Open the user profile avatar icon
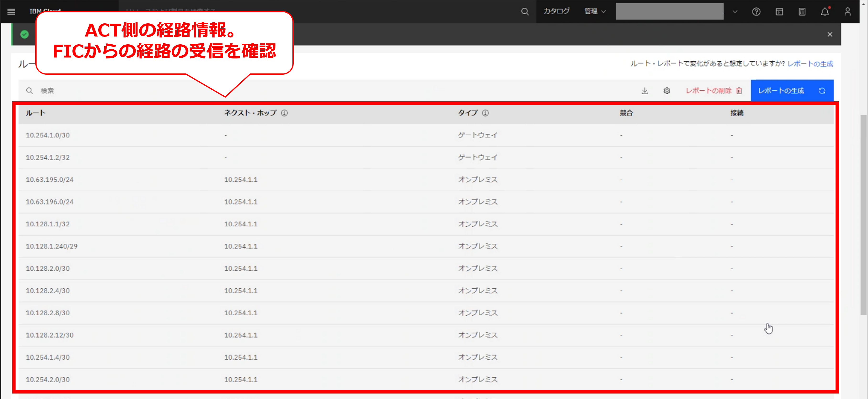The width and height of the screenshot is (868, 399). 847,12
